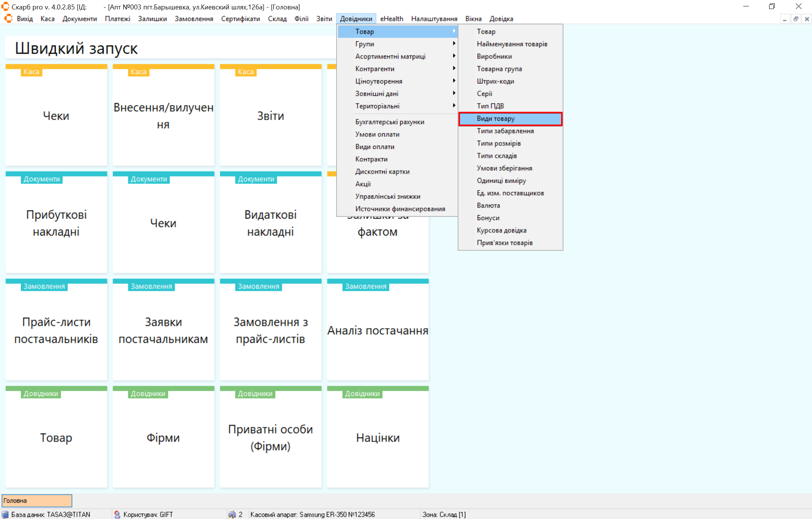Open the Асортиментні матриці submenu
The width and height of the screenshot is (812, 519).
390,56
